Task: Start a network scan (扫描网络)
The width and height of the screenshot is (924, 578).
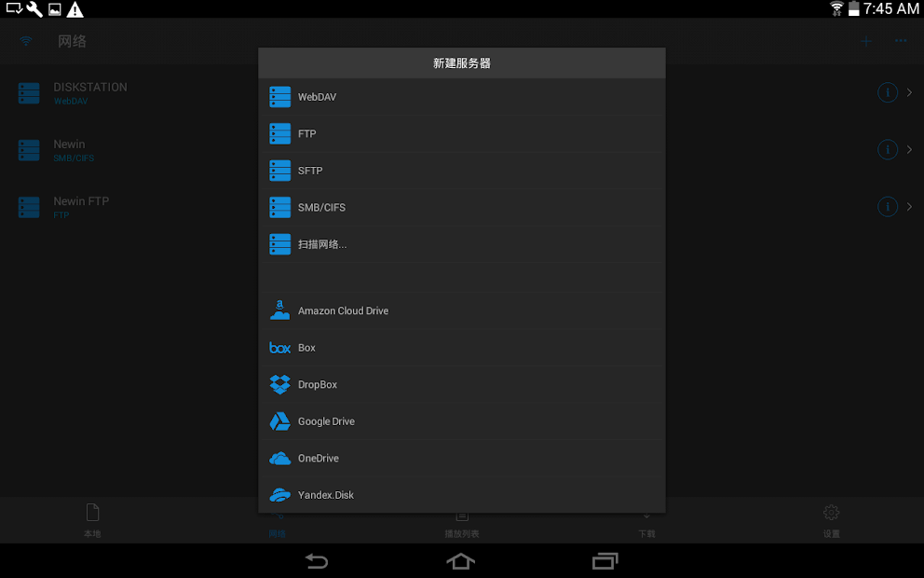Action: pos(461,244)
